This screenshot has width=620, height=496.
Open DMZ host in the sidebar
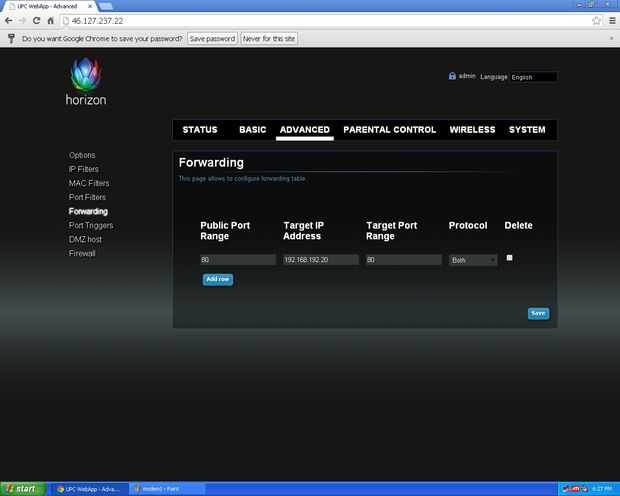[85, 239]
